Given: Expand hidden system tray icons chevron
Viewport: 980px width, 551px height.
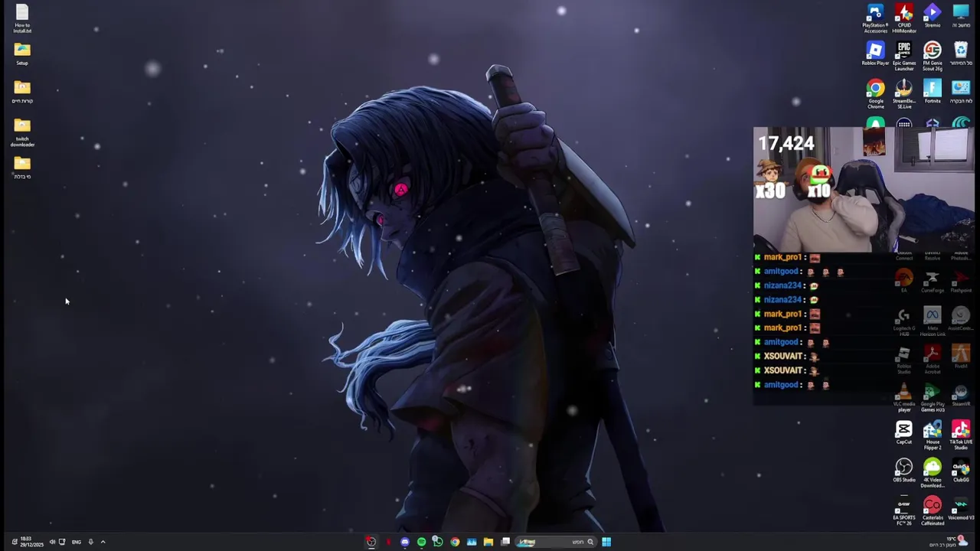Looking at the screenshot, I should [x=103, y=542].
